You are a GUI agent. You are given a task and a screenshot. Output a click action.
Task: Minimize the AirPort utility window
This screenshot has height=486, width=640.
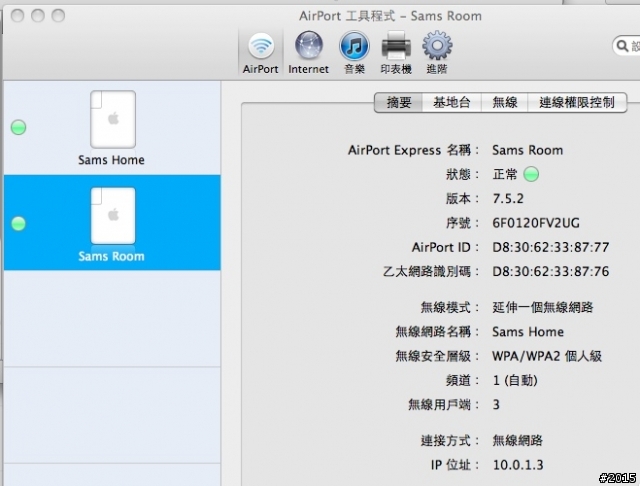click(38, 16)
